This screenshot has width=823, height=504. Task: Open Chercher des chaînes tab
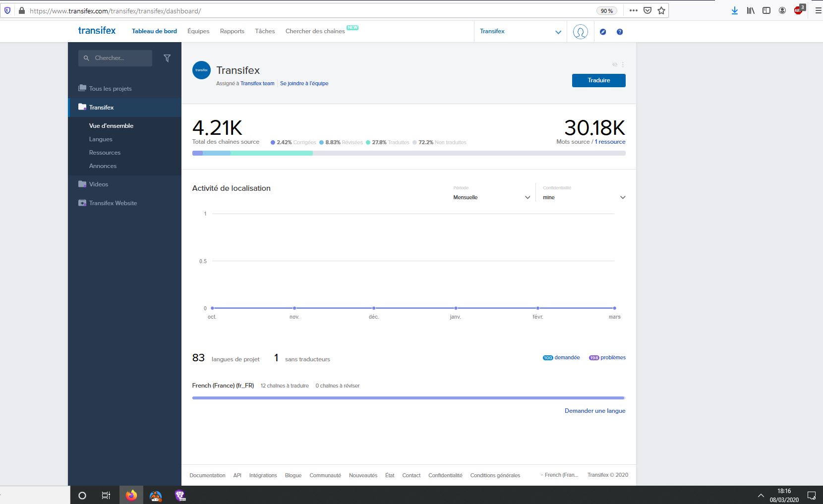click(x=315, y=31)
